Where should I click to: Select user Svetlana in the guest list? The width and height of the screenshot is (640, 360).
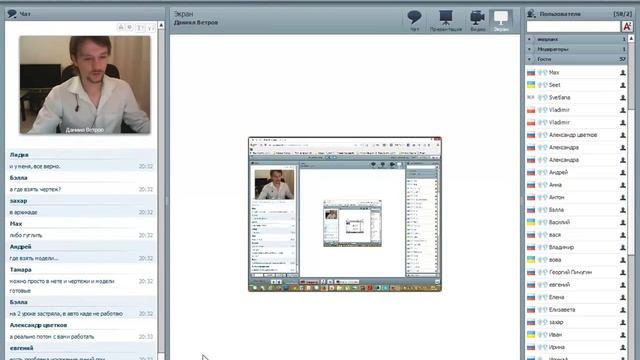(576, 98)
